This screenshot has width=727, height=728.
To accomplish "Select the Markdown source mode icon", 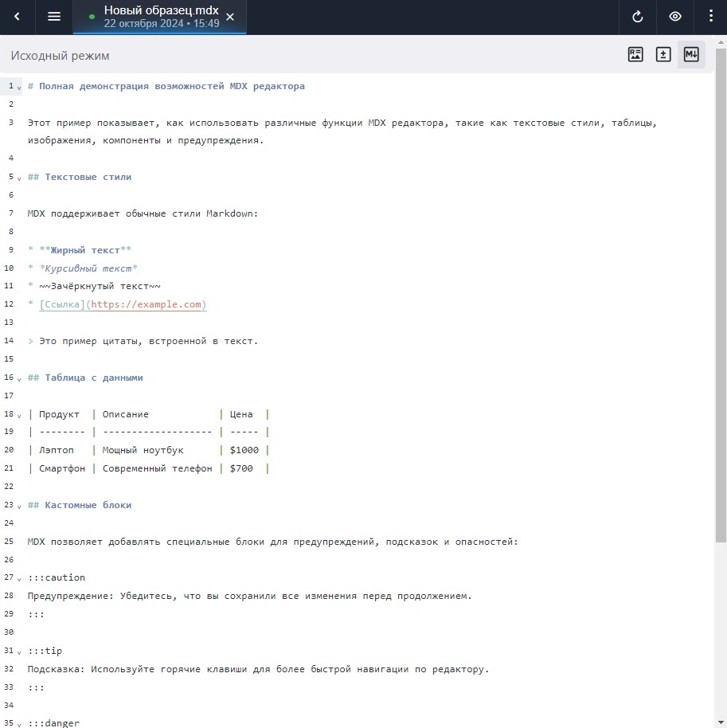I will click(691, 54).
